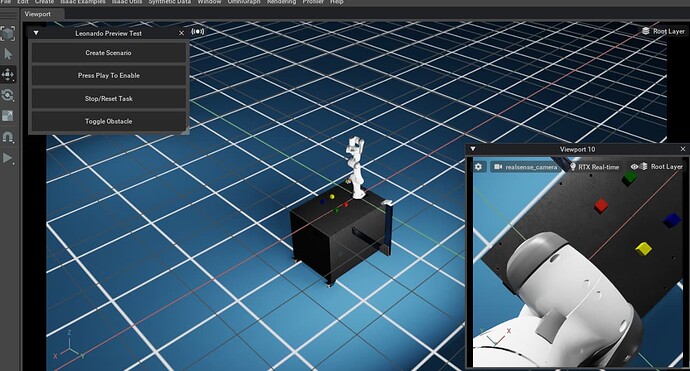The image size is (690, 371).
Task: Click the streaming indicator icon in viewport
Action: 198,31
